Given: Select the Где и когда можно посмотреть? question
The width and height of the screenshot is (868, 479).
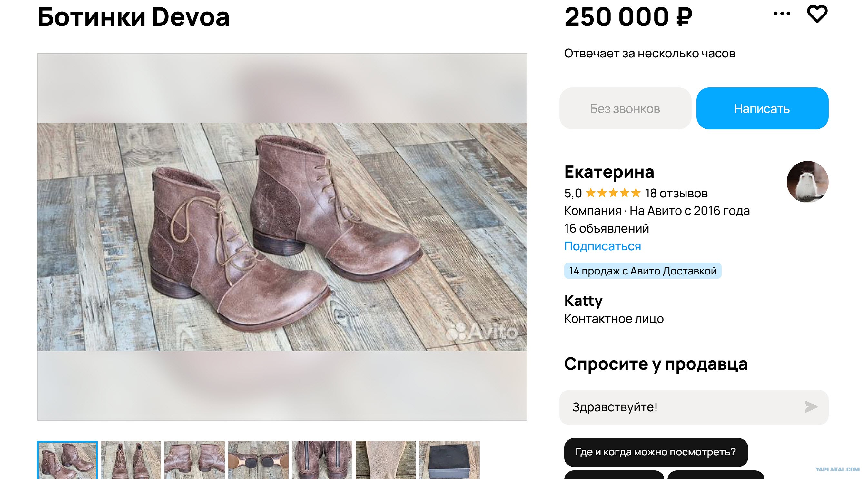Looking at the screenshot, I should tap(656, 452).
